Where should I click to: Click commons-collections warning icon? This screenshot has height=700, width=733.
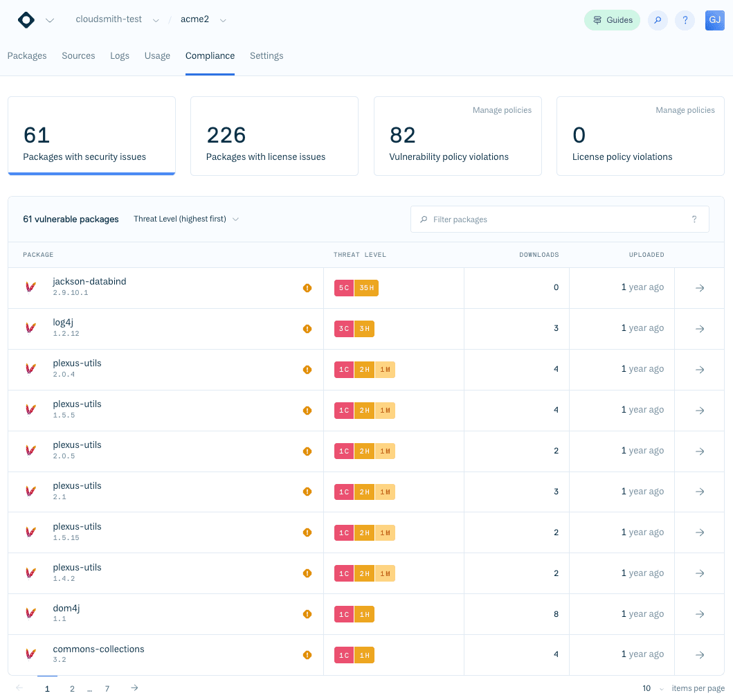(x=307, y=655)
